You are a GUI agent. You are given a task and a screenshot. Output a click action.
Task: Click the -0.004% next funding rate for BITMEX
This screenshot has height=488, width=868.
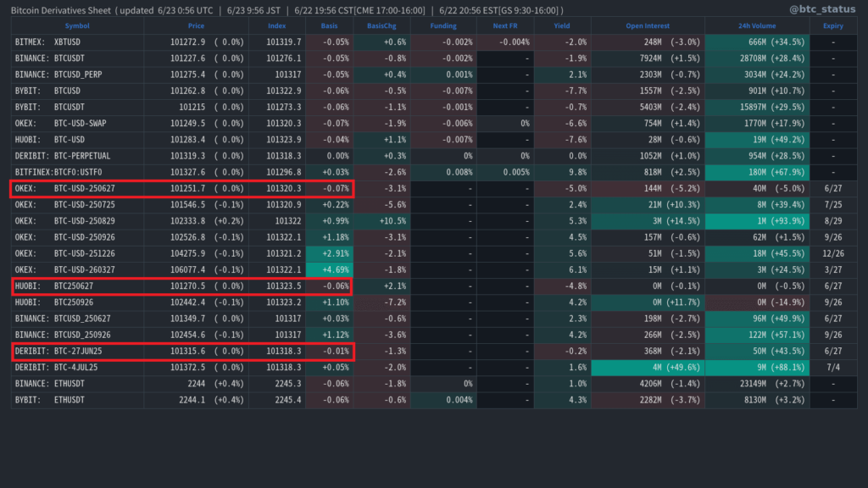tap(505, 42)
